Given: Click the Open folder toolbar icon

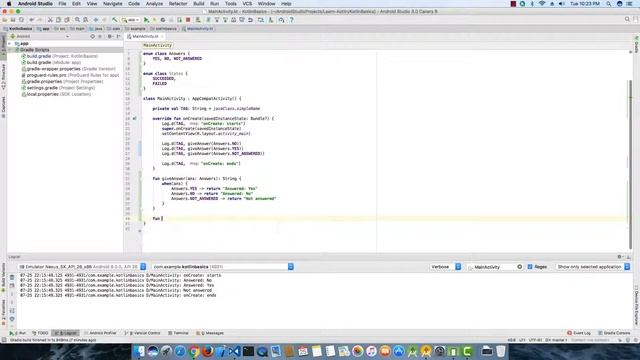Looking at the screenshot, I should point(4,20).
